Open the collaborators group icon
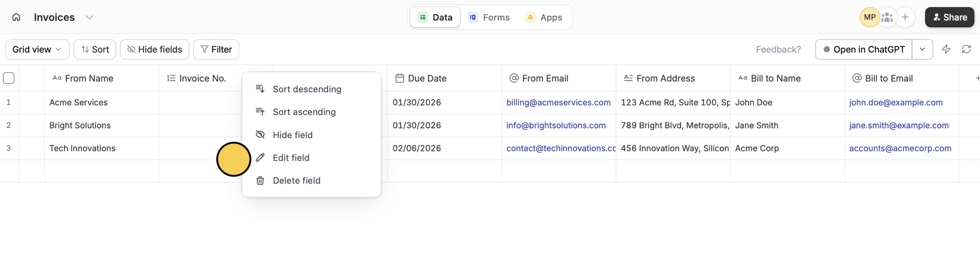 click(x=887, y=17)
